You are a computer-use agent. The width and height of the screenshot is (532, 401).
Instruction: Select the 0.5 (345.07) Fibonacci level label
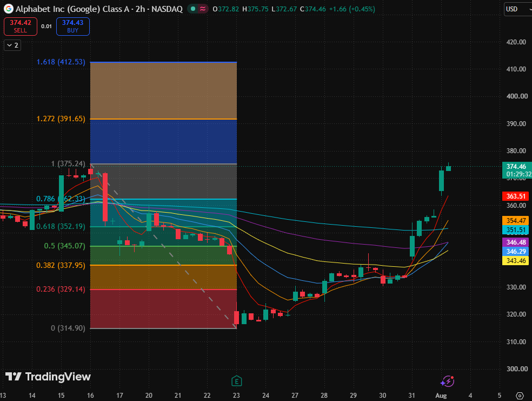click(65, 246)
